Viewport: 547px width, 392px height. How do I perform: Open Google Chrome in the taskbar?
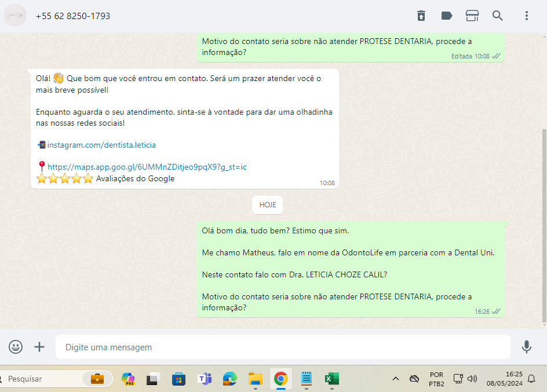pos(281,379)
